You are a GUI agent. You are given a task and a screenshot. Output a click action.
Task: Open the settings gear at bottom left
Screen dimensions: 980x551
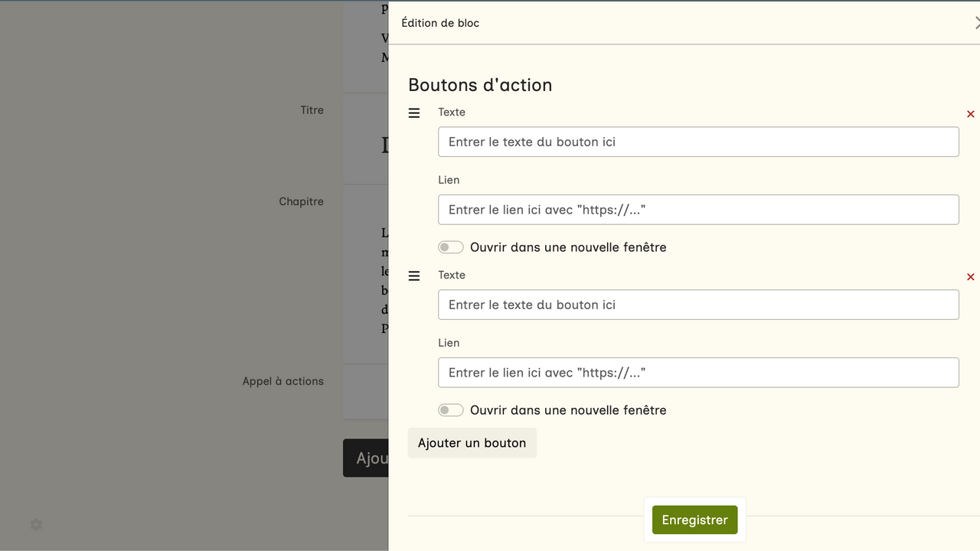tap(36, 525)
